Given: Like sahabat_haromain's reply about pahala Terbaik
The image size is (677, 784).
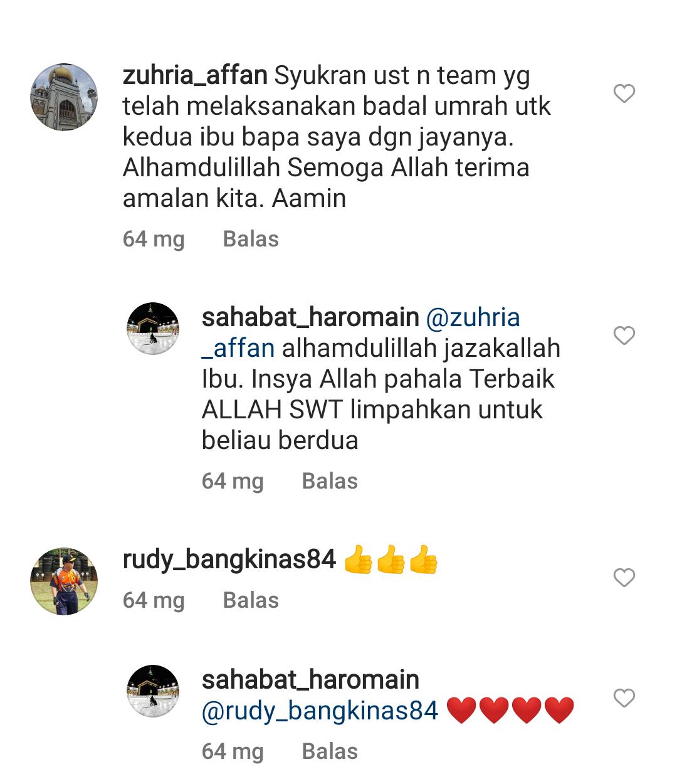Looking at the screenshot, I should (624, 336).
